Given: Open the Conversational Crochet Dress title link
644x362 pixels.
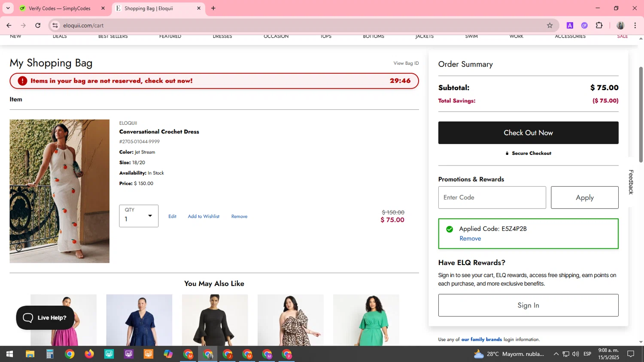Looking at the screenshot, I should [x=159, y=132].
